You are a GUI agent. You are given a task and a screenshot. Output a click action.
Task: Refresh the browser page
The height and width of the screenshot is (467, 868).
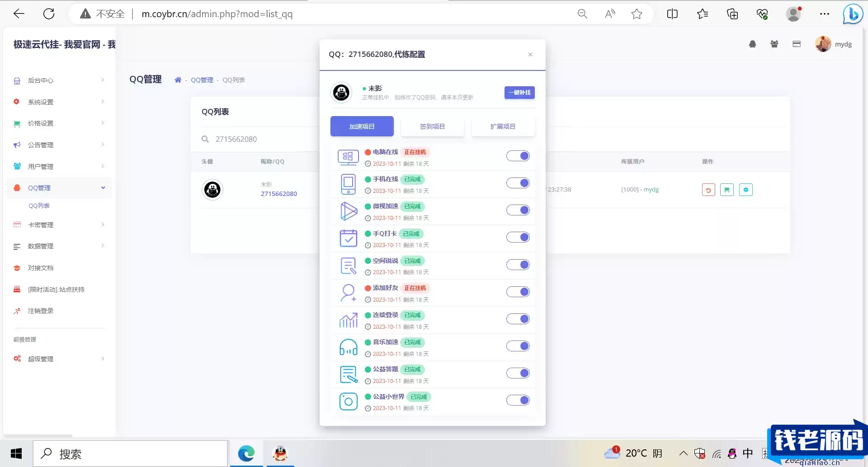click(49, 14)
